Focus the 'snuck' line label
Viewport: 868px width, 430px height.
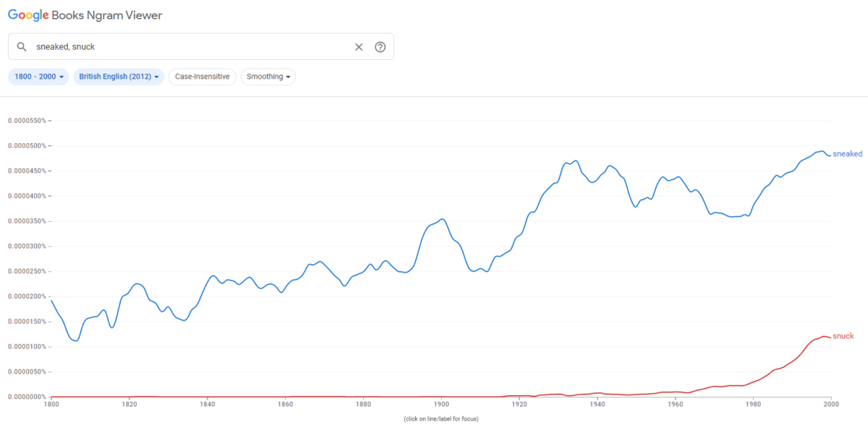(x=843, y=336)
